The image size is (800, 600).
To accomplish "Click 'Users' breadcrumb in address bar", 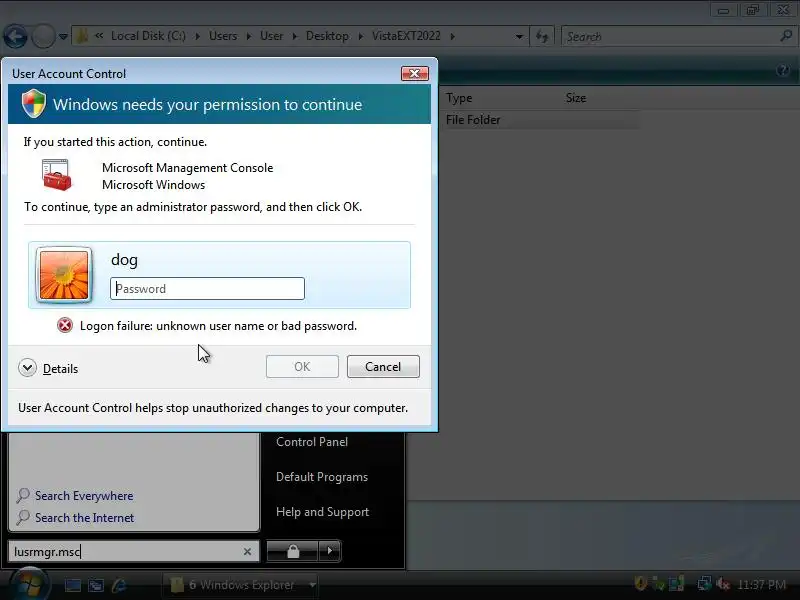I will (x=223, y=36).
